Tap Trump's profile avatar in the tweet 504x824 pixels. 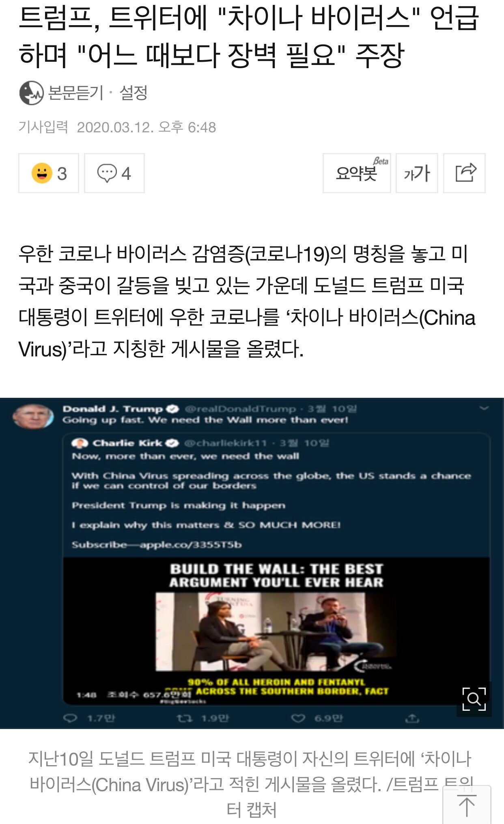[x=33, y=416]
